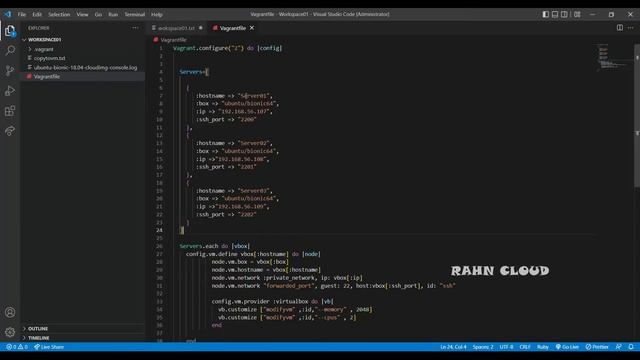Open the View menu
640x360 pixels.
tap(82, 14)
